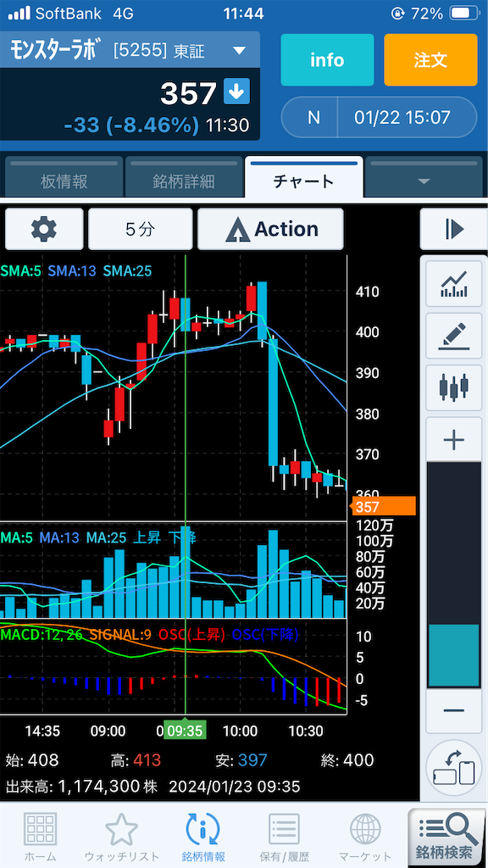Tap the info button
This screenshot has height=868, width=488.
click(x=327, y=60)
